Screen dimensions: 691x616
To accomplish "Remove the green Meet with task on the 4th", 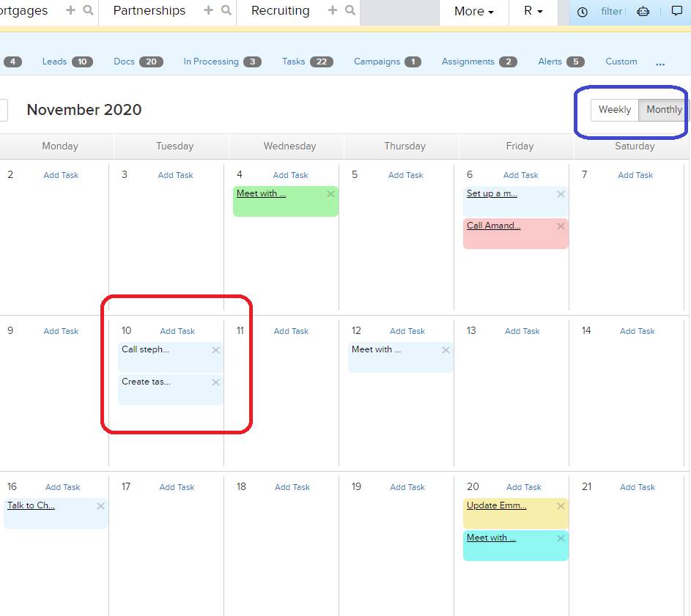I will click(331, 194).
